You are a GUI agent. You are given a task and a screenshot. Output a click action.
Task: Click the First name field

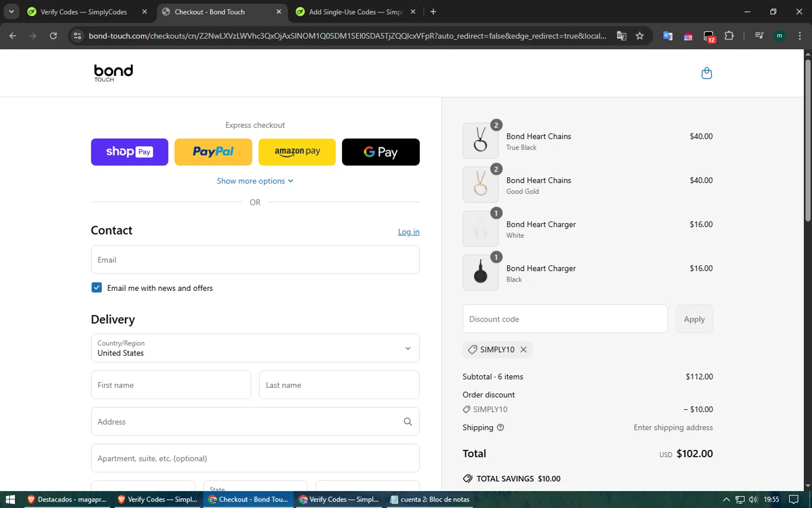(x=171, y=385)
